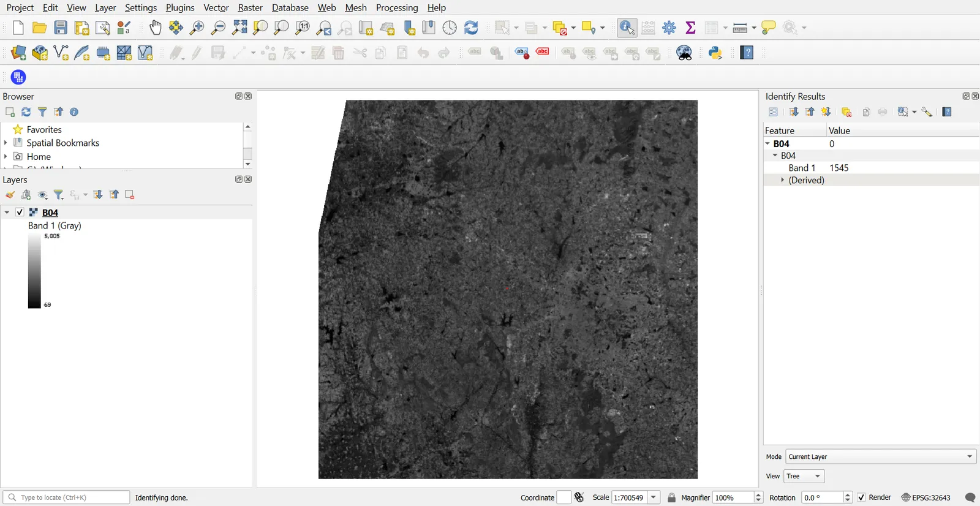Click the Coordinate input field
The image size is (980, 506).
(x=563, y=497)
